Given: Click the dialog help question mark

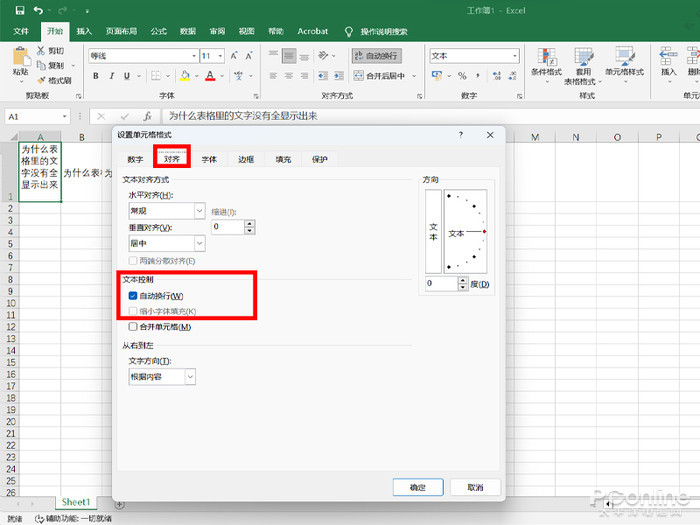Looking at the screenshot, I should pos(461,134).
